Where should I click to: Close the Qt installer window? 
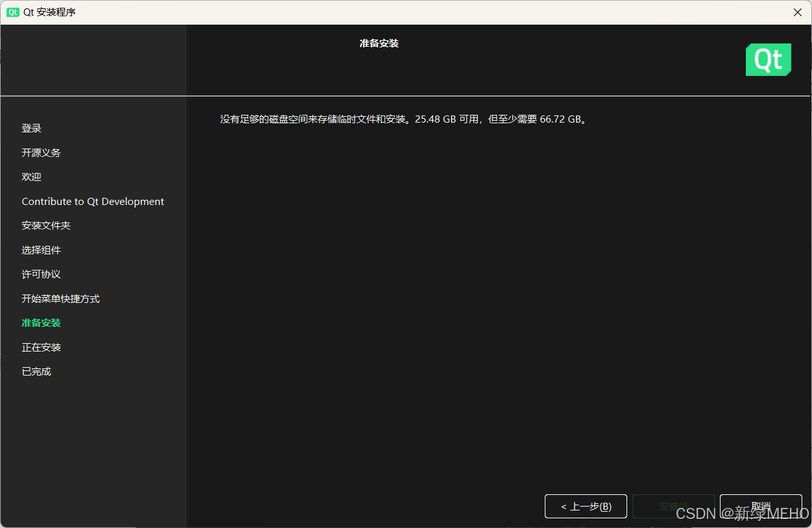coord(797,12)
